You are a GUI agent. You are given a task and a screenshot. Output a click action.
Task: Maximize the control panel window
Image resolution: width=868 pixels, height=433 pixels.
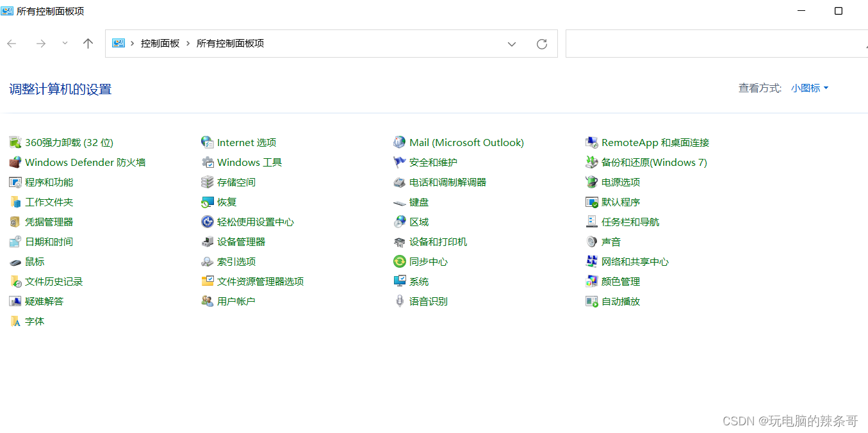[x=839, y=11]
